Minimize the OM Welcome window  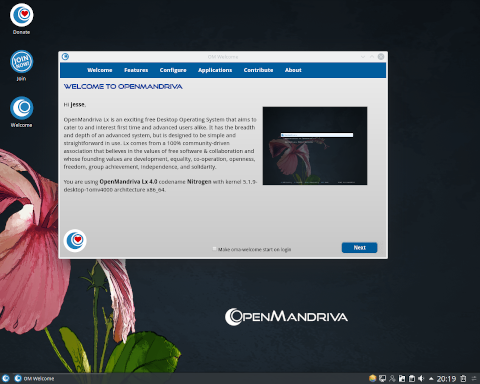pyautogui.click(x=363, y=57)
